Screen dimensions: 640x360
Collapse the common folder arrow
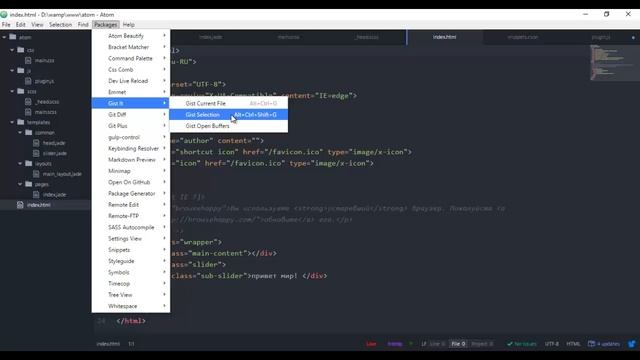click(x=20, y=133)
